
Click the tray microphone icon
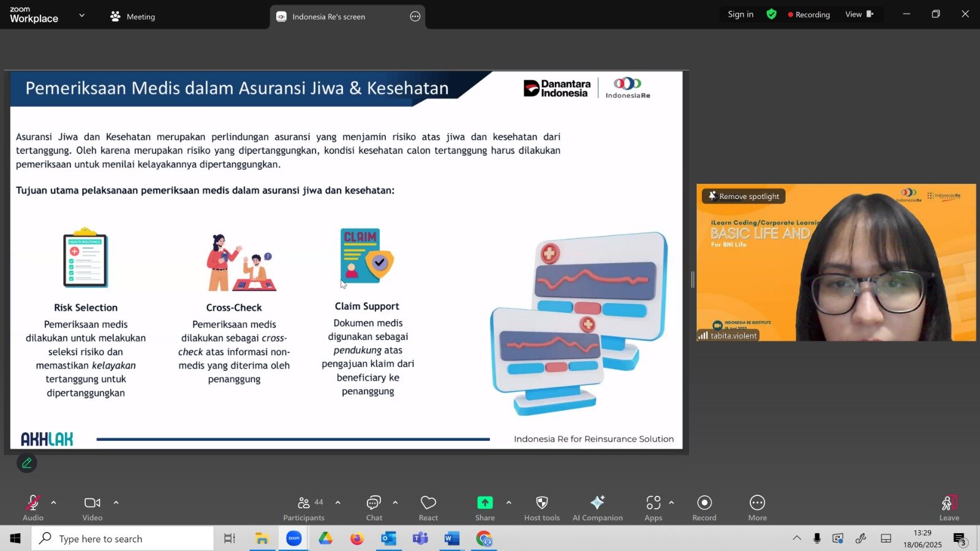click(817, 539)
